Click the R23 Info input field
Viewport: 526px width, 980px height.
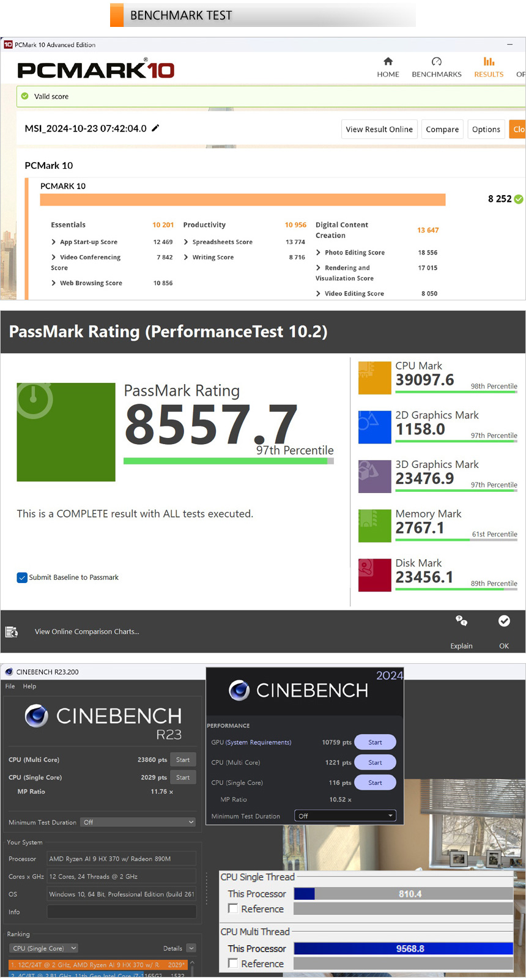tap(122, 911)
